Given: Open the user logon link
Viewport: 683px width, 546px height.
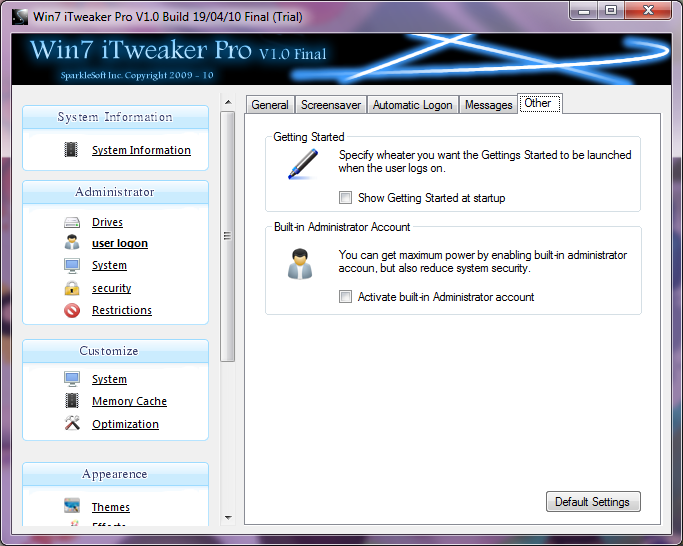Looking at the screenshot, I should pyautogui.click(x=120, y=243).
